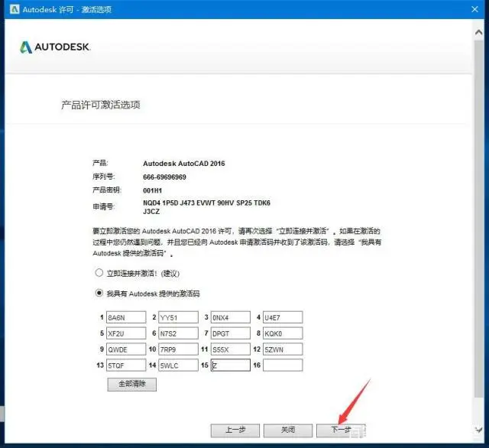Viewport: 489px width, 448px height.
Task: Select the connect-and-activate-now radio option
Action: (x=99, y=273)
